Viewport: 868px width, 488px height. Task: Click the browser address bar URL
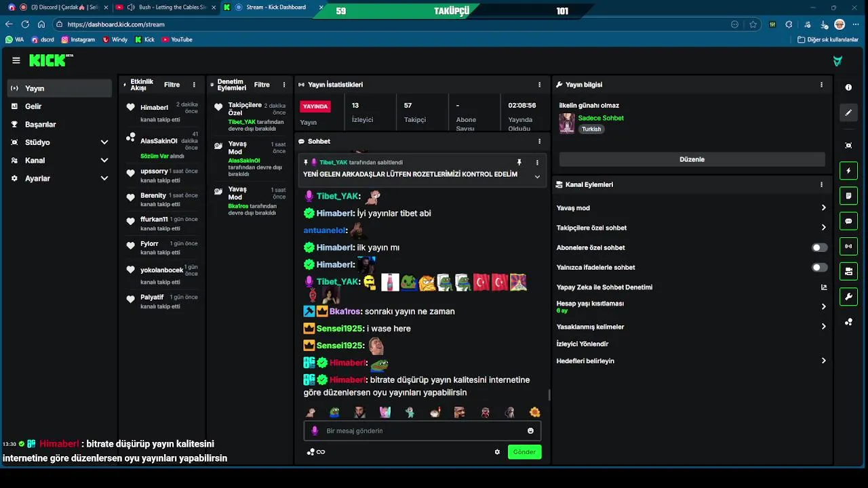coord(116,24)
